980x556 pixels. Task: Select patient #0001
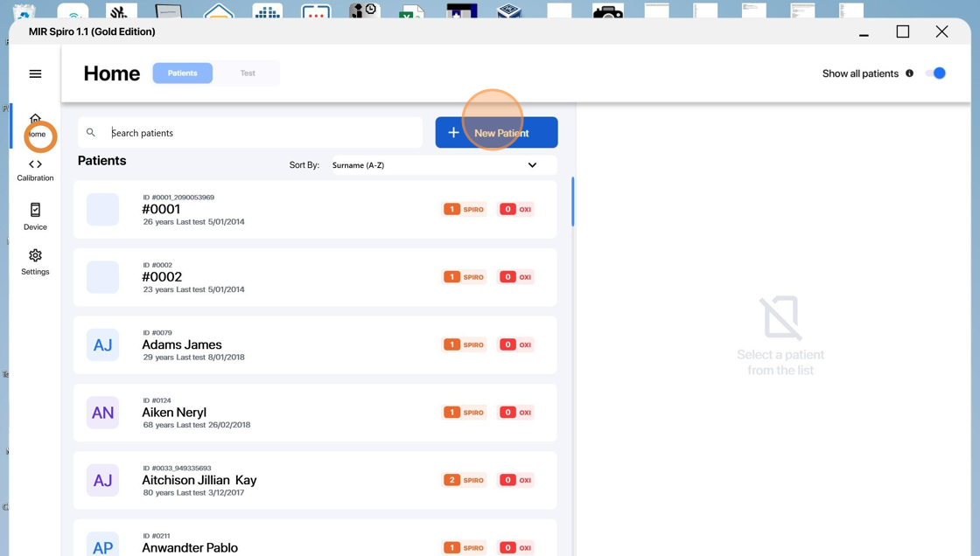(315, 209)
